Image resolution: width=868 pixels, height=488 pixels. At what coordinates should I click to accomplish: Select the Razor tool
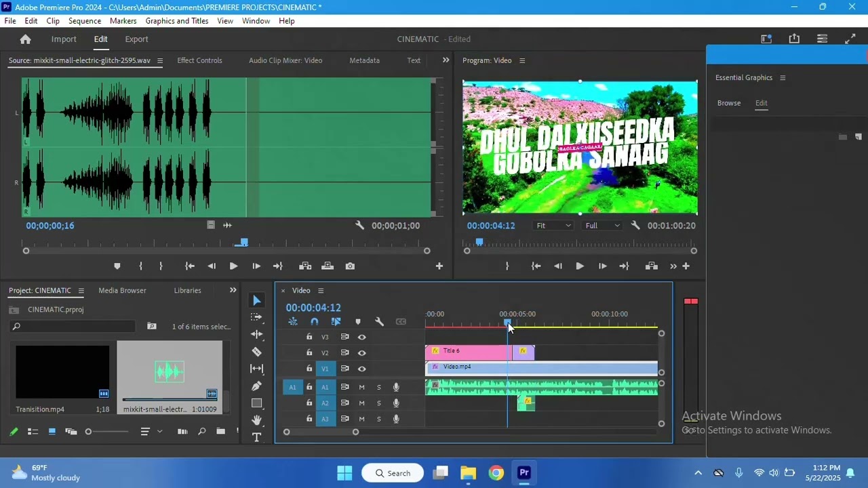coord(256,352)
